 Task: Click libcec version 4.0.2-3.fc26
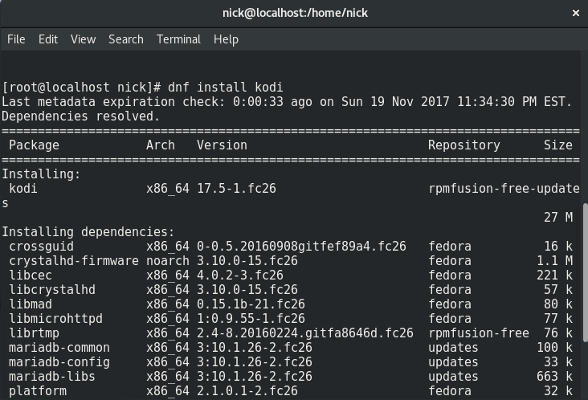click(240, 275)
